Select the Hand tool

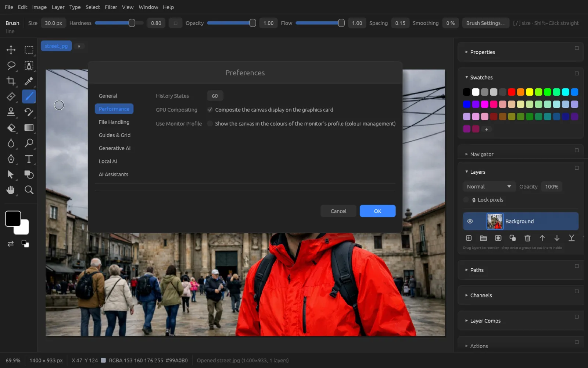(x=11, y=190)
